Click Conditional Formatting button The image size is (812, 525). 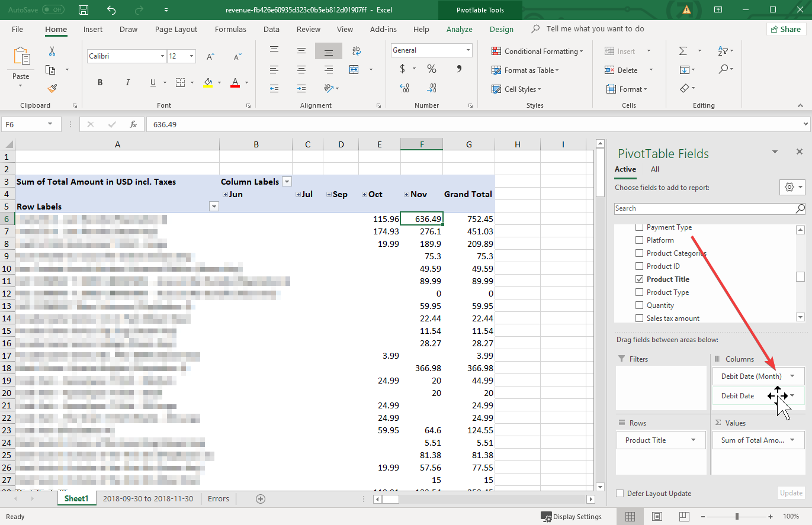coord(538,51)
